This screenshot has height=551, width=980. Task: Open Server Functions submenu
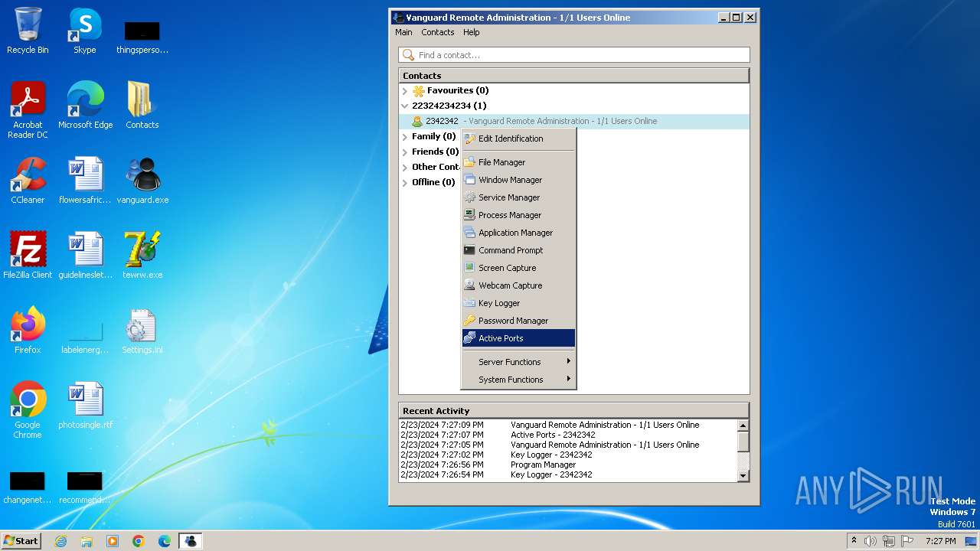click(x=518, y=362)
